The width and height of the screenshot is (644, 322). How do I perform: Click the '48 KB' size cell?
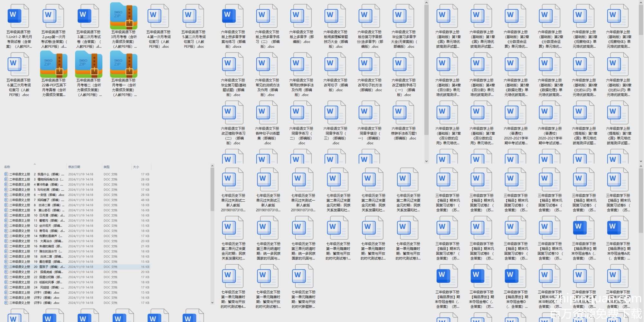click(145, 200)
